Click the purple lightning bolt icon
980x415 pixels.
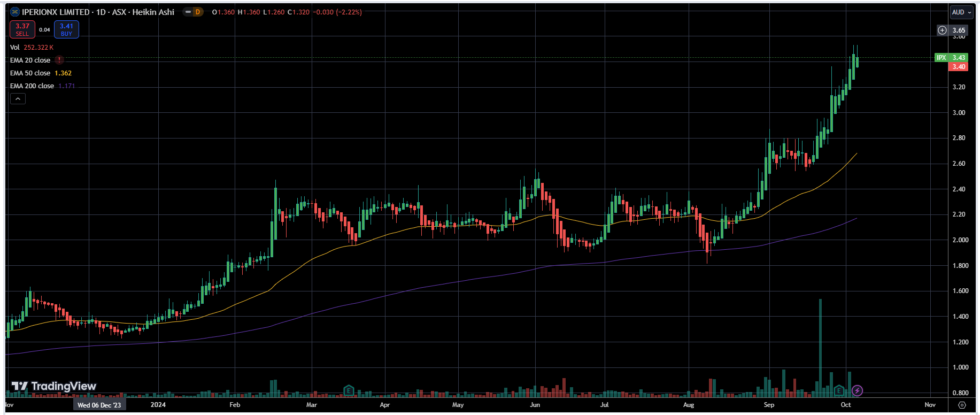click(x=857, y=391)
